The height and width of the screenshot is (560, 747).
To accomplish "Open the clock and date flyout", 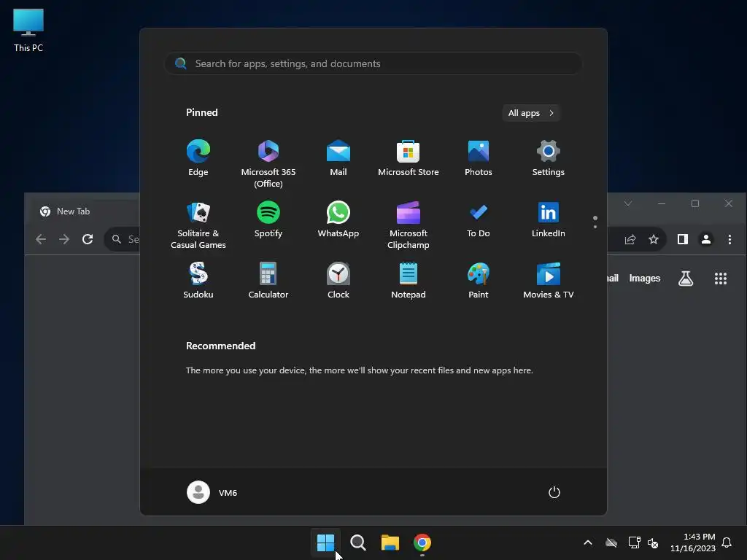I will click(693, 542).
